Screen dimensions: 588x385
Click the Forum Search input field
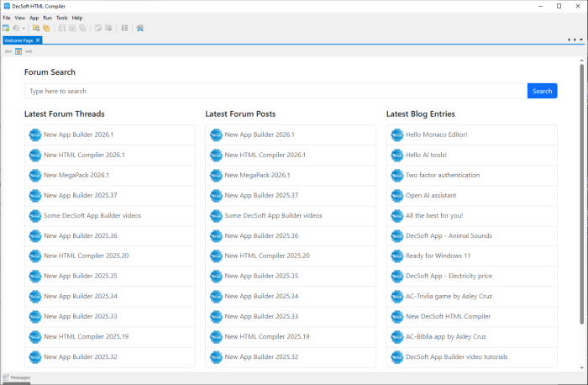pos(276,91)
